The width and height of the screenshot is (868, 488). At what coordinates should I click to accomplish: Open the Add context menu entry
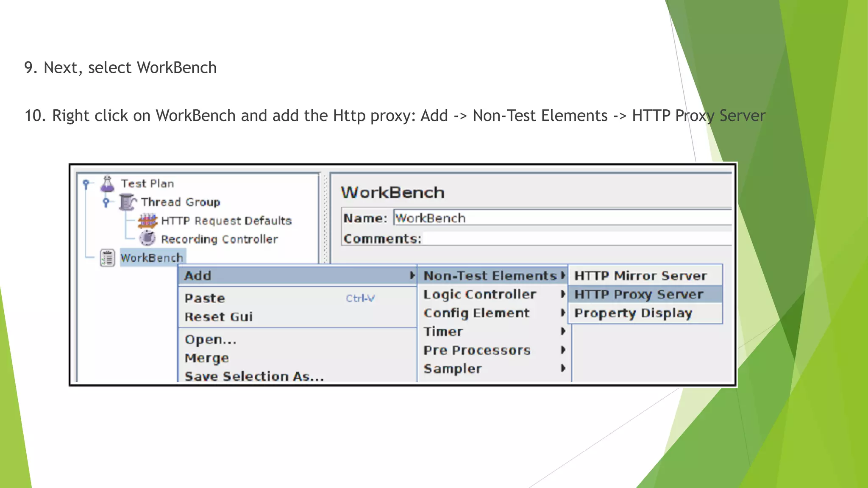click(298, 275)
